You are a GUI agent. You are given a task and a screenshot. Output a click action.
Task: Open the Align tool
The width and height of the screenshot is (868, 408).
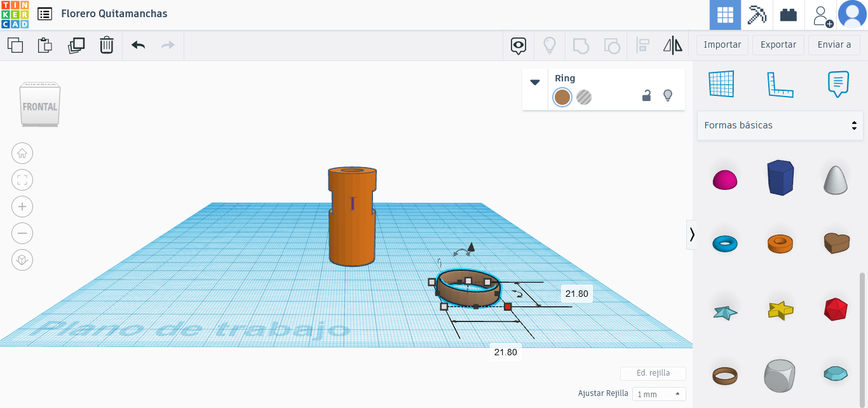642,45
